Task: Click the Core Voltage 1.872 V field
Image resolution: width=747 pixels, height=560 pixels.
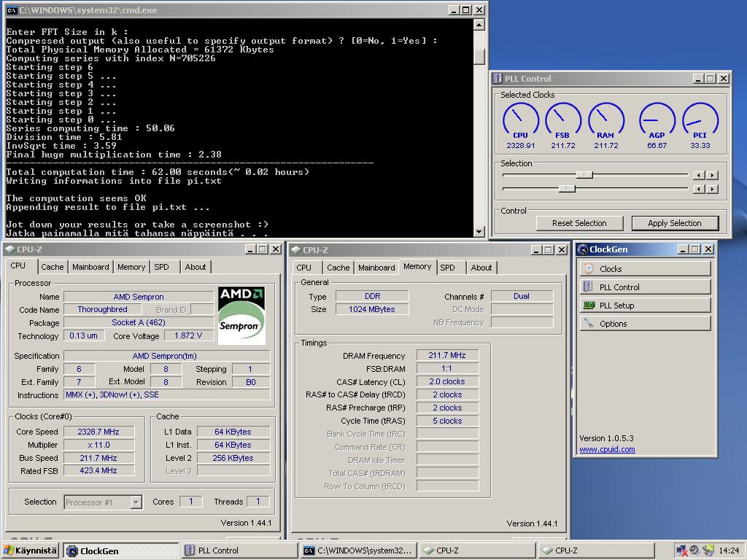Action: coord(189,335)
